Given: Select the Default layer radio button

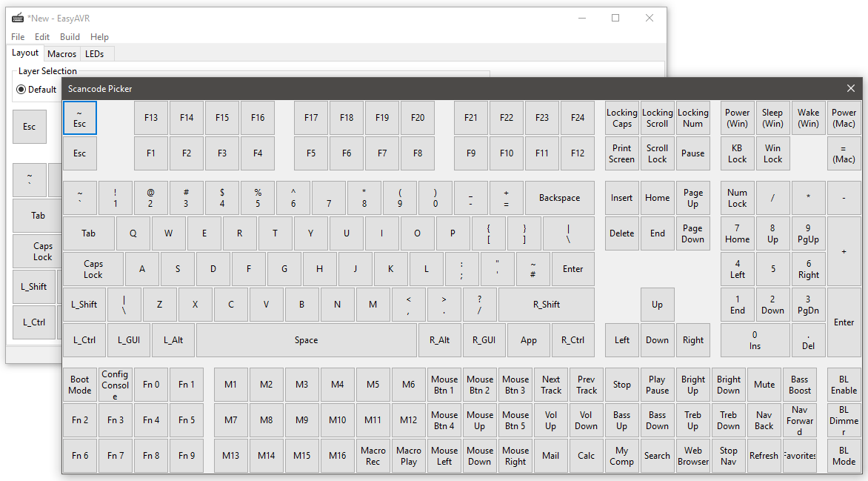Looking at the screenshot, I should click(21, 90).
